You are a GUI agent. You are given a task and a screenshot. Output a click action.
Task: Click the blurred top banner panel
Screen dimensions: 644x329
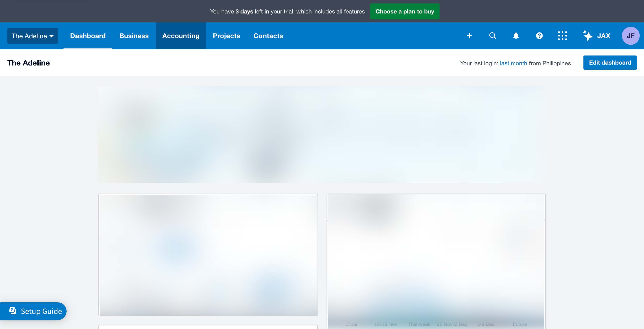click(322, 135)
